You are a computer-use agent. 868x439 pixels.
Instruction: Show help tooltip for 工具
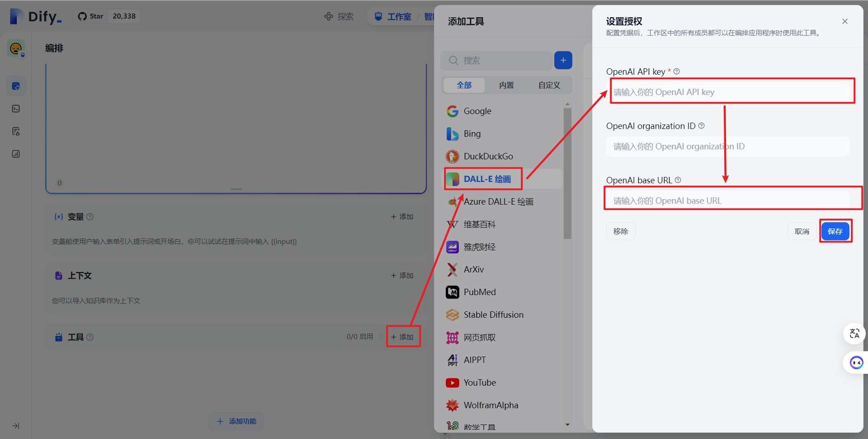coord(90,337)
